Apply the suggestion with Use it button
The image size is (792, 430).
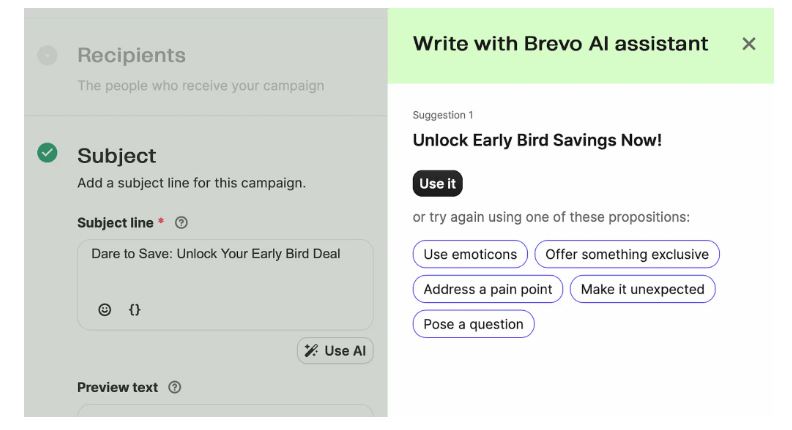point(437,184)
